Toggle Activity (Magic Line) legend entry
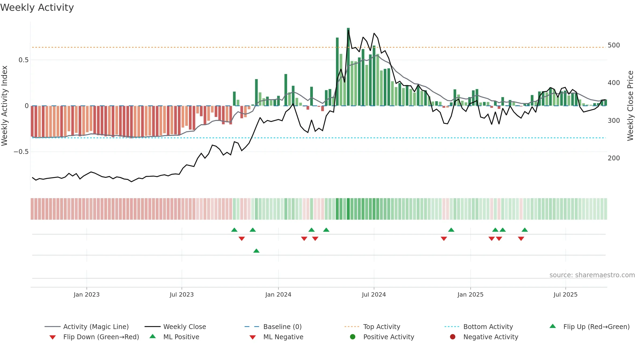The height and width of the screenshot is (362, 644). point(87,327)
